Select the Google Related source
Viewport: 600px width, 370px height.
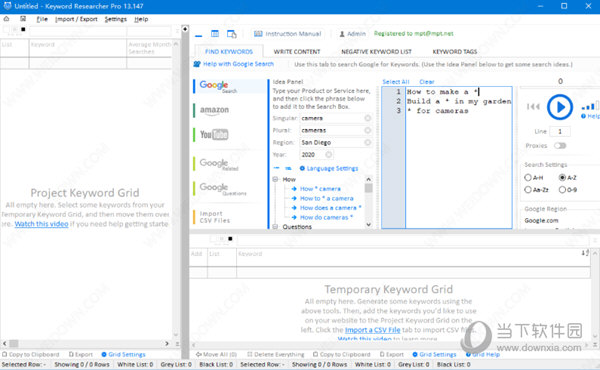[x=219, y=164]
